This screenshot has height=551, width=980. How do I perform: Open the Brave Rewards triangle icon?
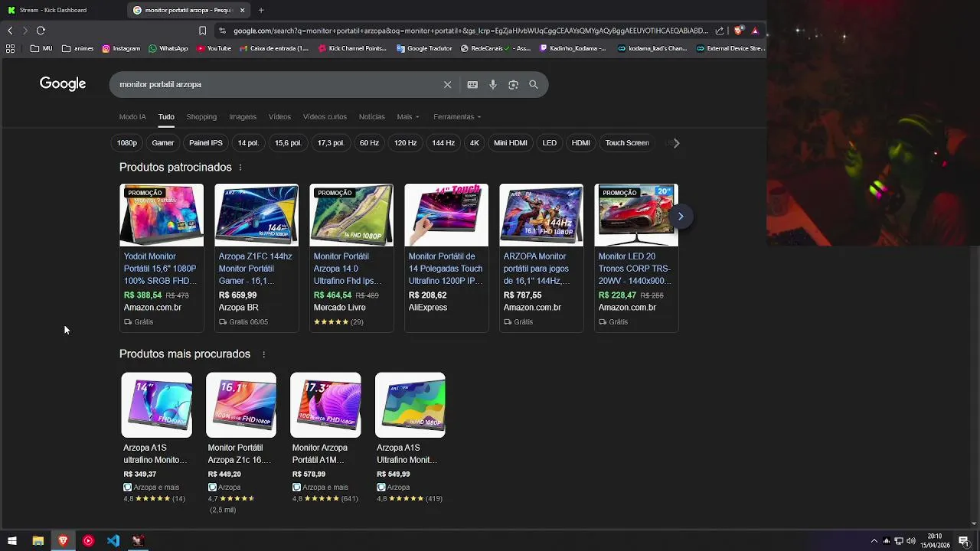[755, 31]
